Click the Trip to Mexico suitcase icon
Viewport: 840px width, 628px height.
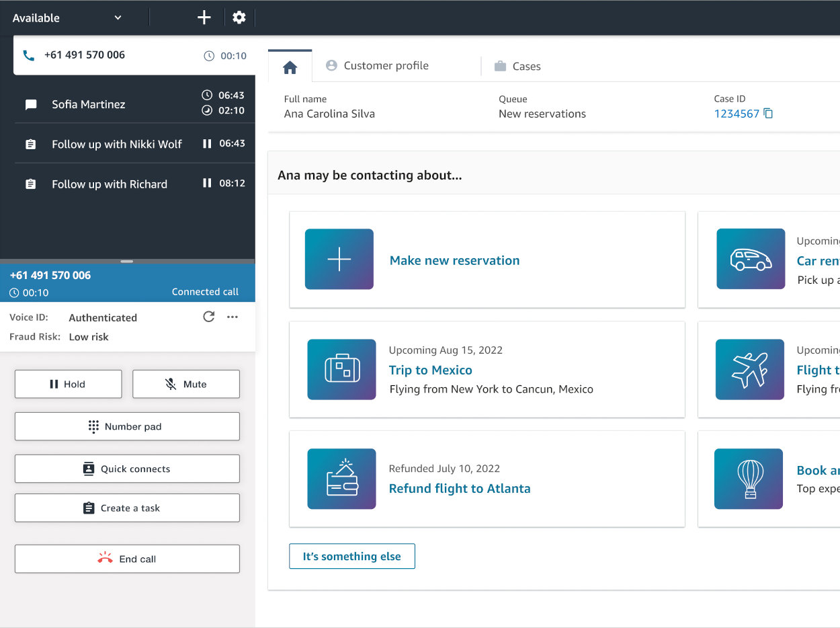coord(341,370)
